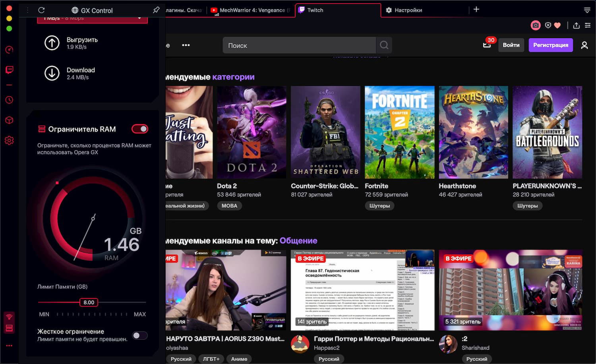Viewport: 596px width, 364px height.
Task: Open the Twitch panel in the sidebar
Action: [9, 70]
